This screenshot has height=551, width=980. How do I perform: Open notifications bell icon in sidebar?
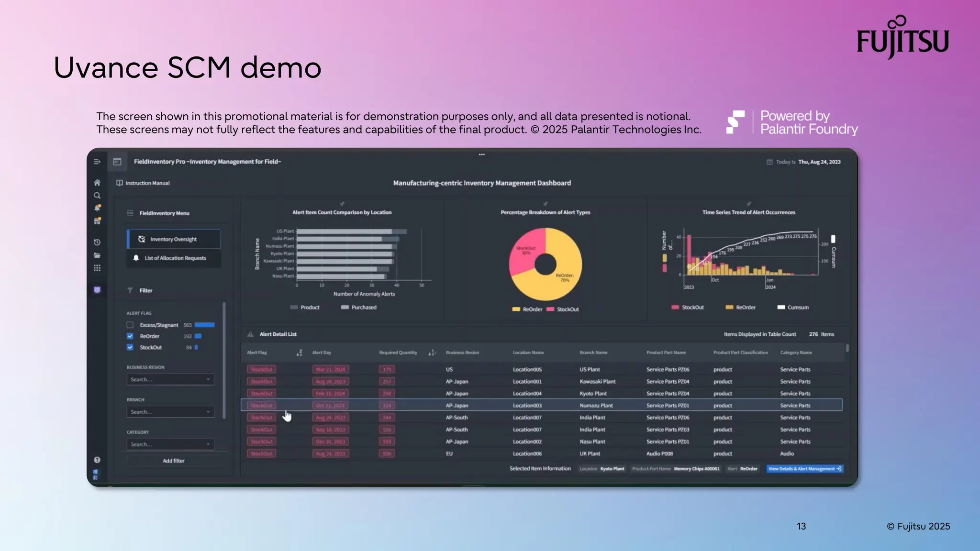97,208
